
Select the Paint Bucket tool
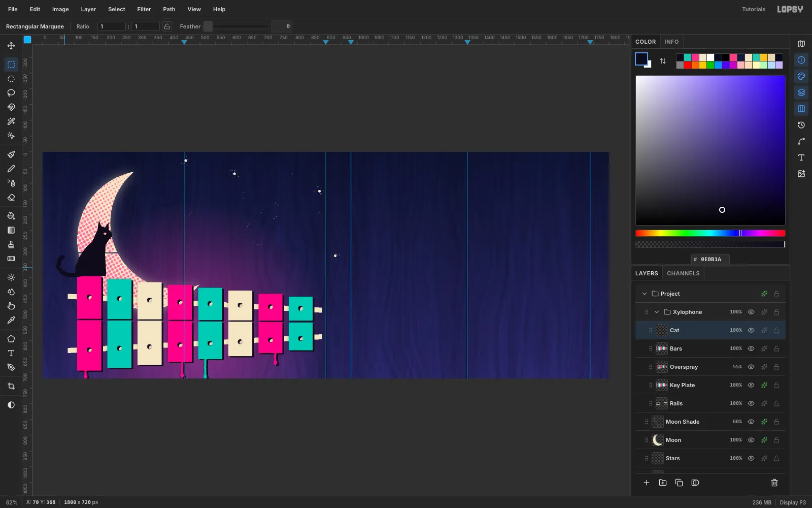11,216
